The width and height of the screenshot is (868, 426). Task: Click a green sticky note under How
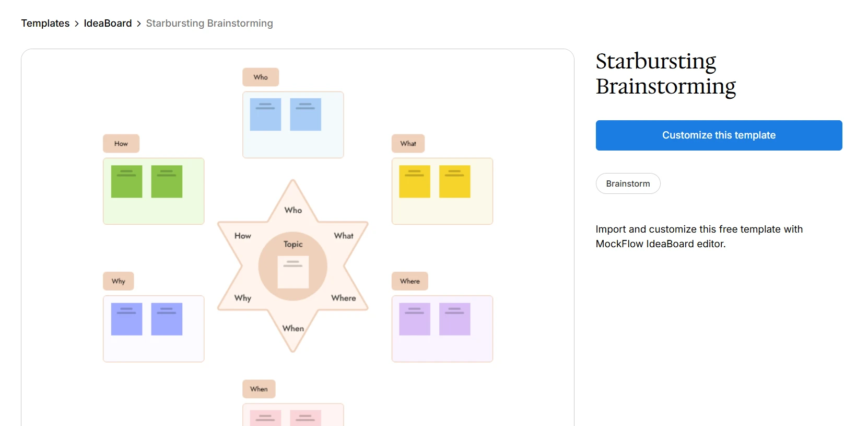[126, 181]
